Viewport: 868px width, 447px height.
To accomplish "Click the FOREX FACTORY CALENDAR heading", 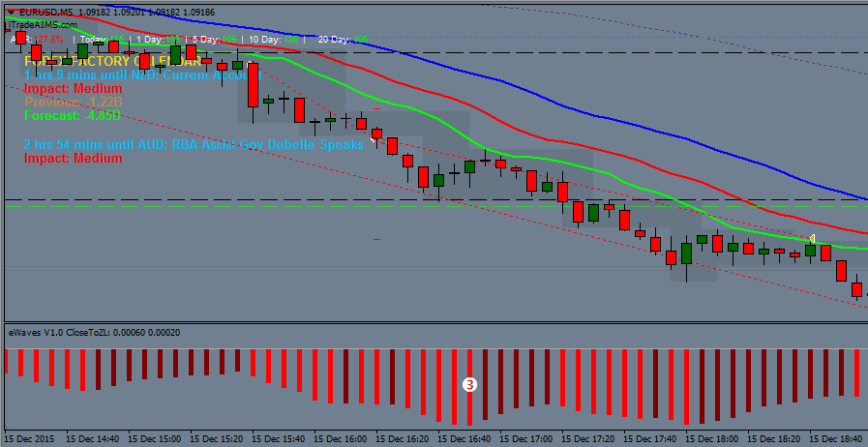I will (112, 61).
